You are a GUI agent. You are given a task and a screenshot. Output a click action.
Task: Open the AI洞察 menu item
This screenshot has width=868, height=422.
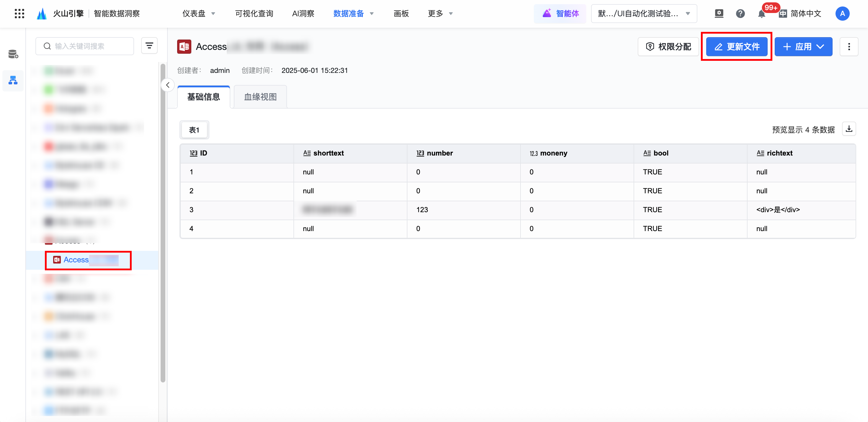pyautogui.click(x=303, y=14)
